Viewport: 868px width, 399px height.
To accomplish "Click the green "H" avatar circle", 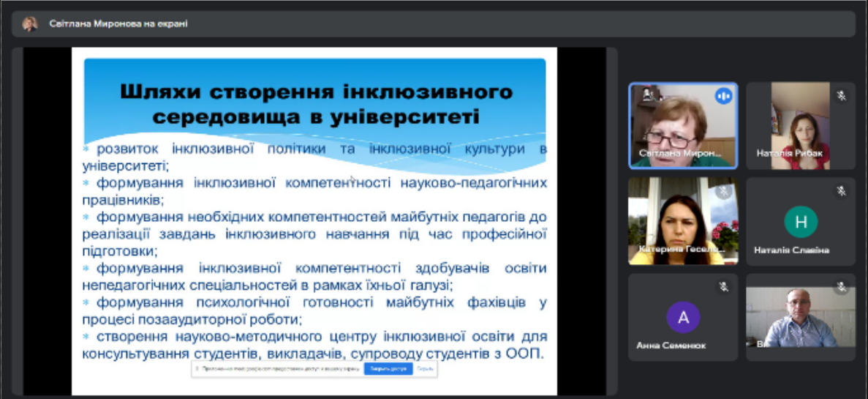I will 801,222.
